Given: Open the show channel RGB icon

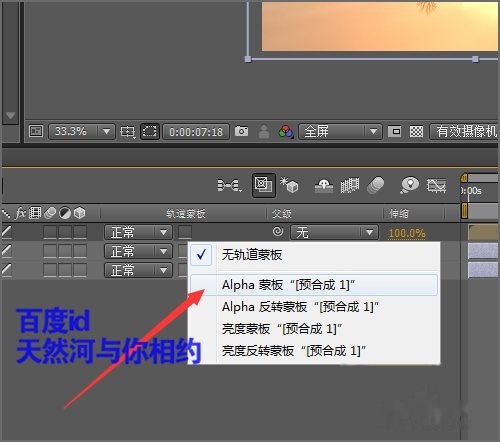Looking at the screenshot, I should (286, 132).
